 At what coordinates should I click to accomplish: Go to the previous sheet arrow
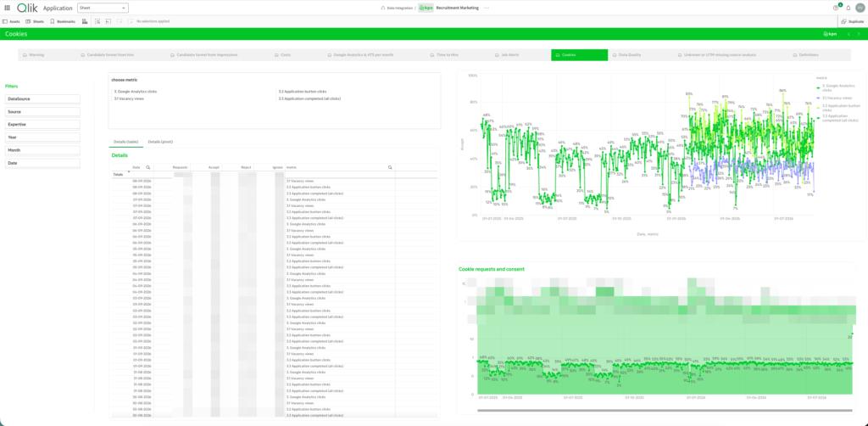click(x=849, y=34)
